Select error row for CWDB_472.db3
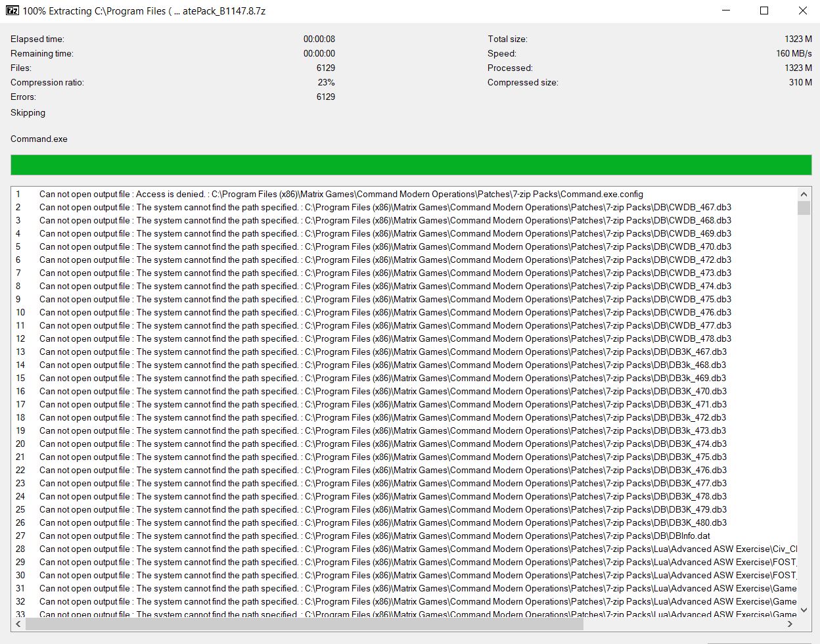This screenshot has height=644, width=820. coord(404,260)
